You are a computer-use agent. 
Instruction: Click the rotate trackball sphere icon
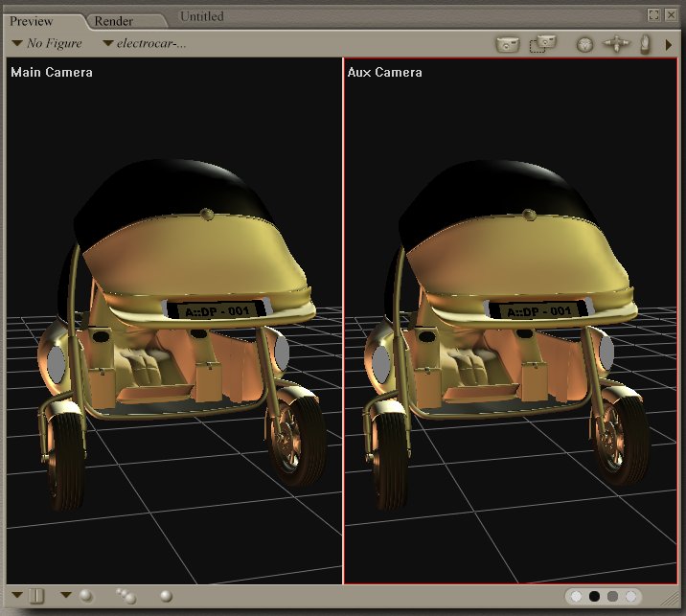click(585, 44)
